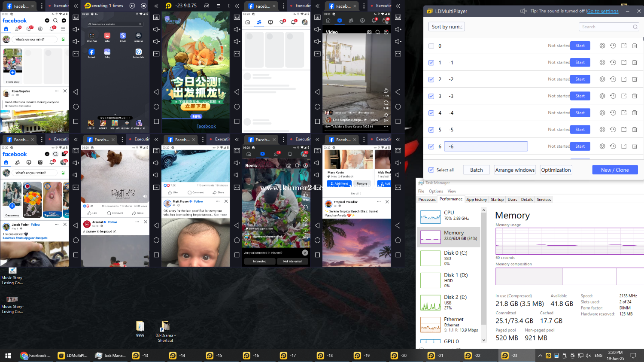Viewport: 644px width, 362px height.
Task: Select the 9999 desktop folder
Action: 140,329
